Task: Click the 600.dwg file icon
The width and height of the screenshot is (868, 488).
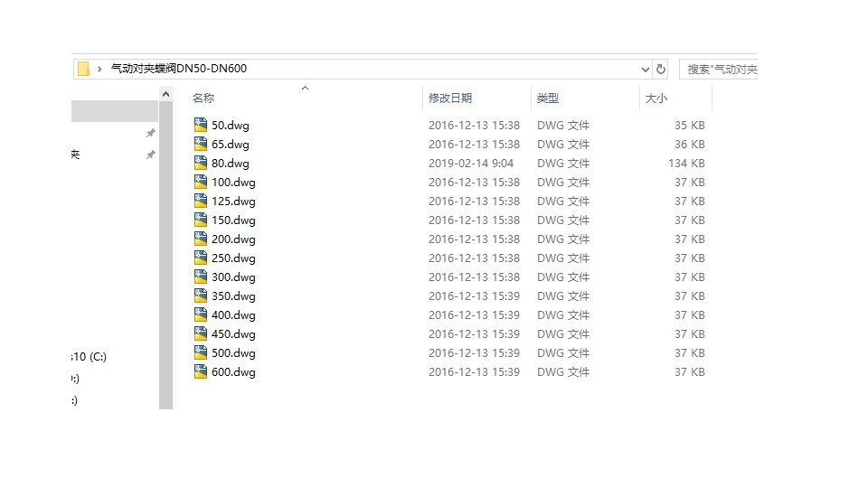Action: [x=201, y=371]
